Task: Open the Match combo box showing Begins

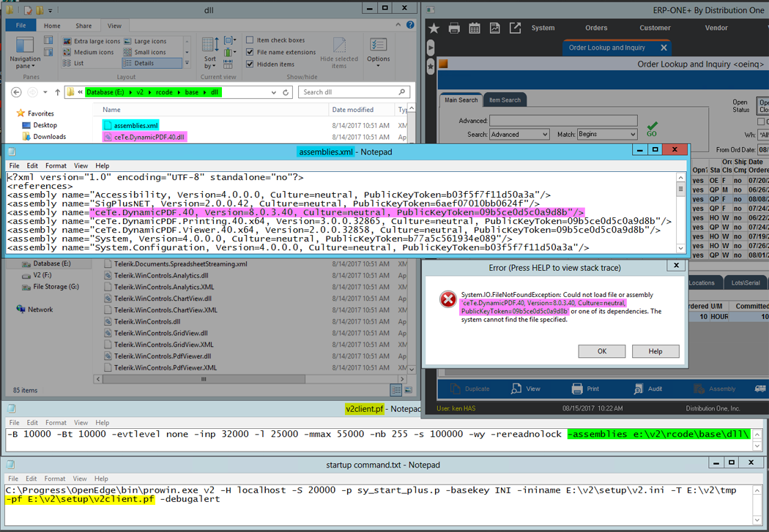Action: (607, 134)
